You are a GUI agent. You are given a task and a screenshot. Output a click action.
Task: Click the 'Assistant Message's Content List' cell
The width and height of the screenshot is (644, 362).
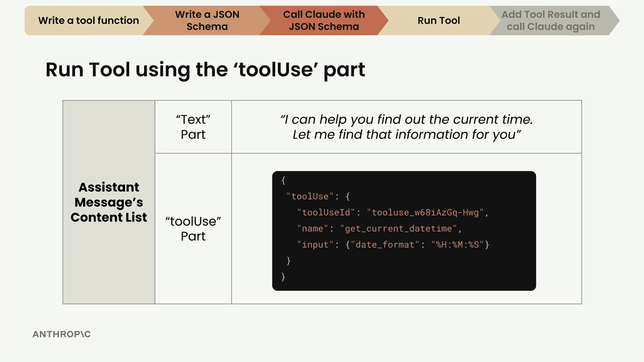(109, 202)
